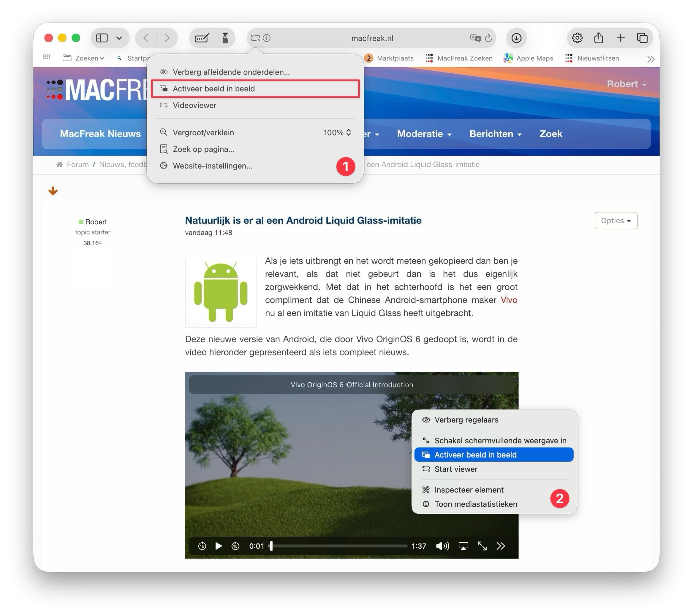Screen dimensions: 693x616
Task: Reload the page with refresh icon
Action: 488,38
